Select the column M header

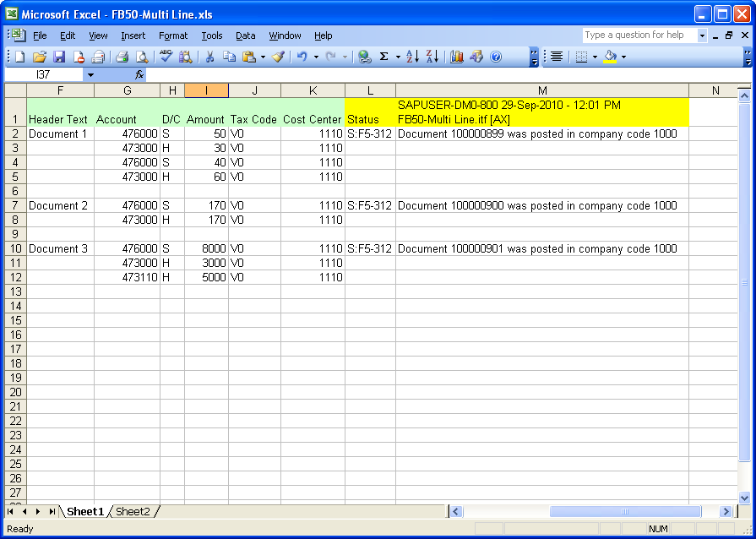click(541, 90)
